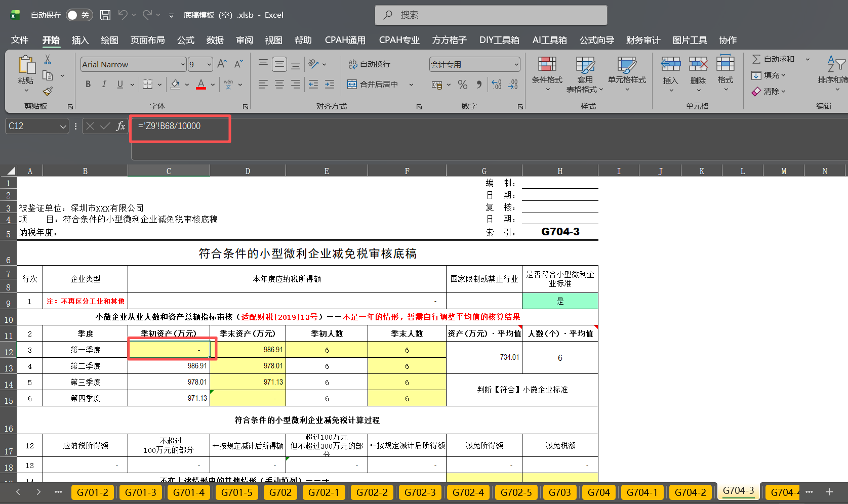Click the Undo arrow icon
The width and height of the screenshot is (848, 504).
point(123,15)
